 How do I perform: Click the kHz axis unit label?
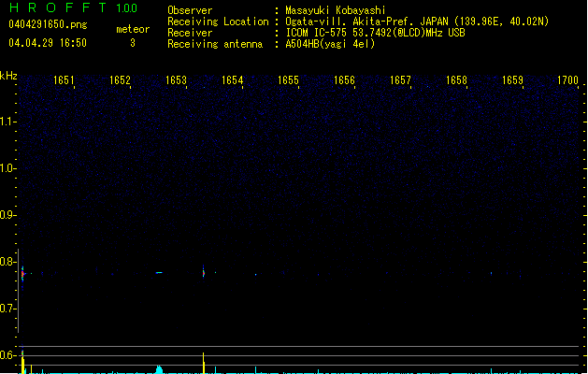[8, 76]
